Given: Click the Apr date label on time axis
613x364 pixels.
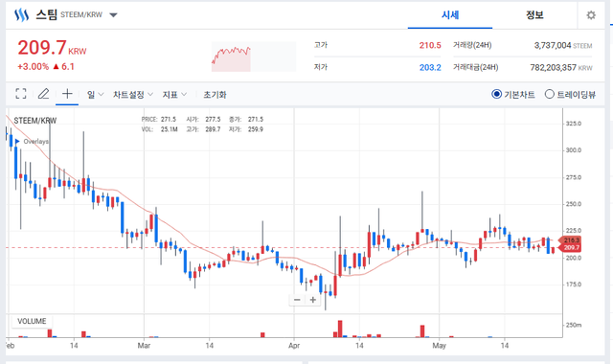Looking at the screenshot, I should (x=294, y=346).
